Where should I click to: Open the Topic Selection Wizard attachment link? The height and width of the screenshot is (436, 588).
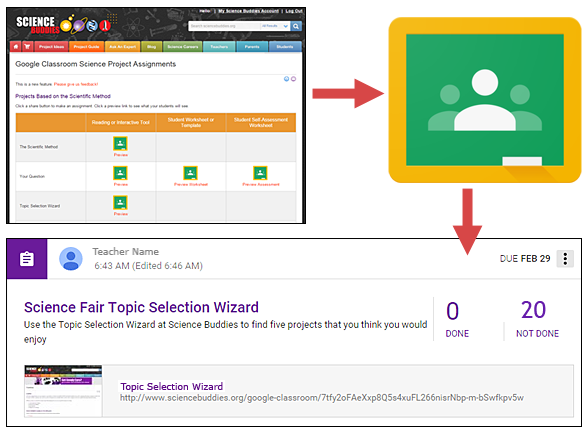[x=172, y=387]
